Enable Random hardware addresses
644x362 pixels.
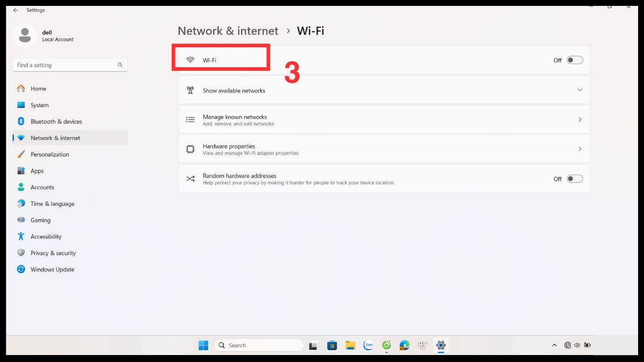pos(574,179)
